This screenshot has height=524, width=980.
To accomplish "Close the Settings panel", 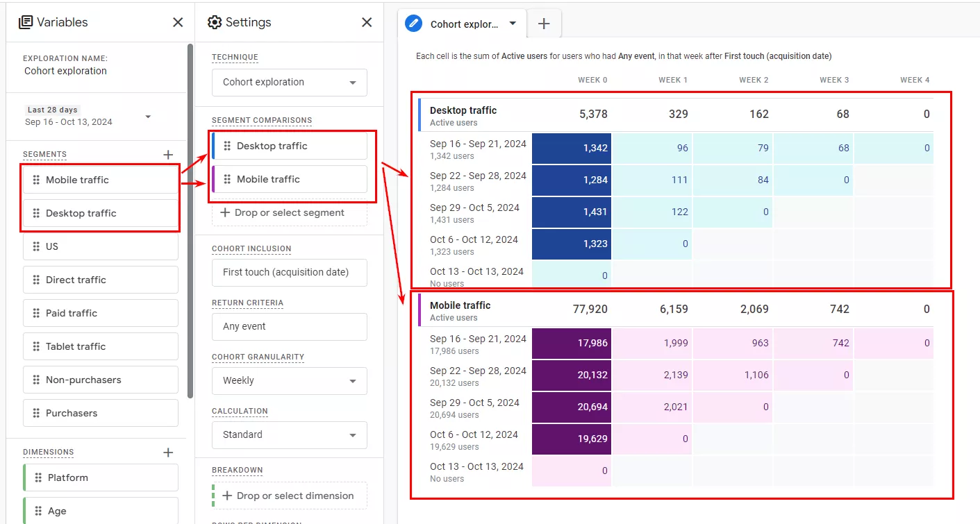I will [x=367, y=22].
